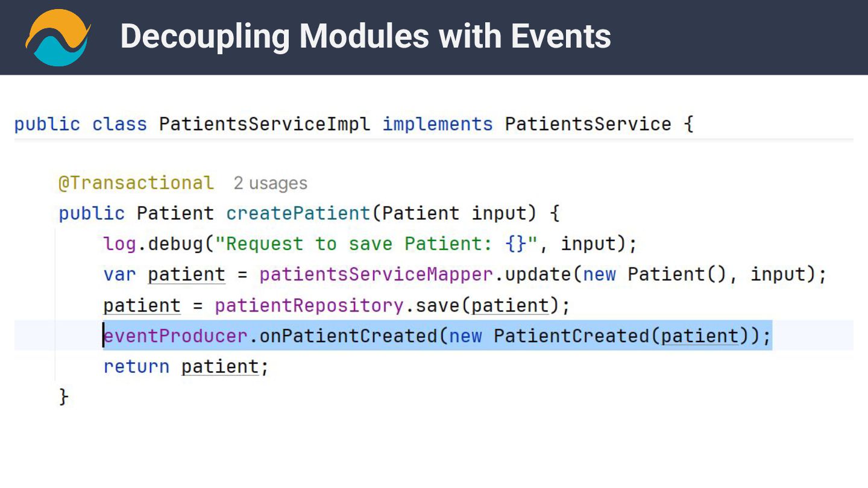
Task: Click the PatientsServiceImpl class name
Action: click(x=265, y=125)
